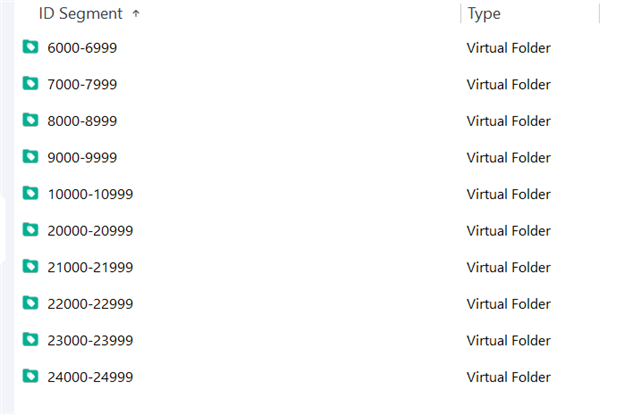This screenshot has width=640, height=414.
Task: Click the folder icon beside 23000-23999
Action: [x=30, y=339]
